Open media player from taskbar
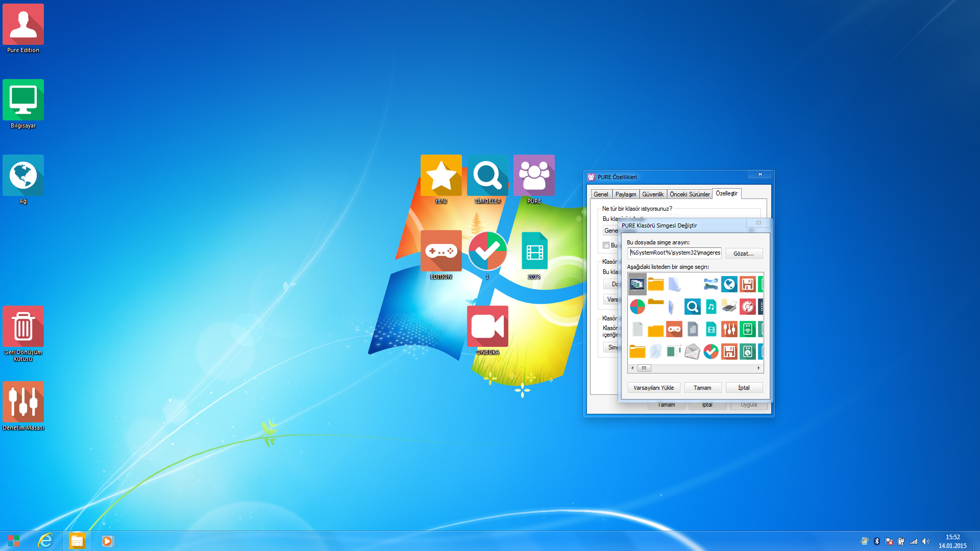The width and height of the screenshot is (980, 551). pos(108,541)
